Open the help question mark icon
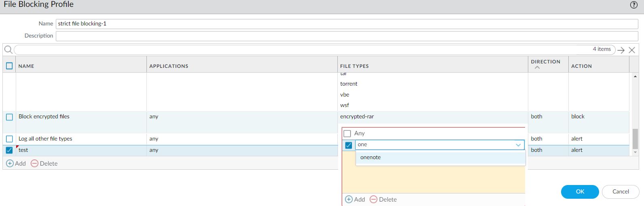Screen dimensions: 644x206 tap(634, 5)
